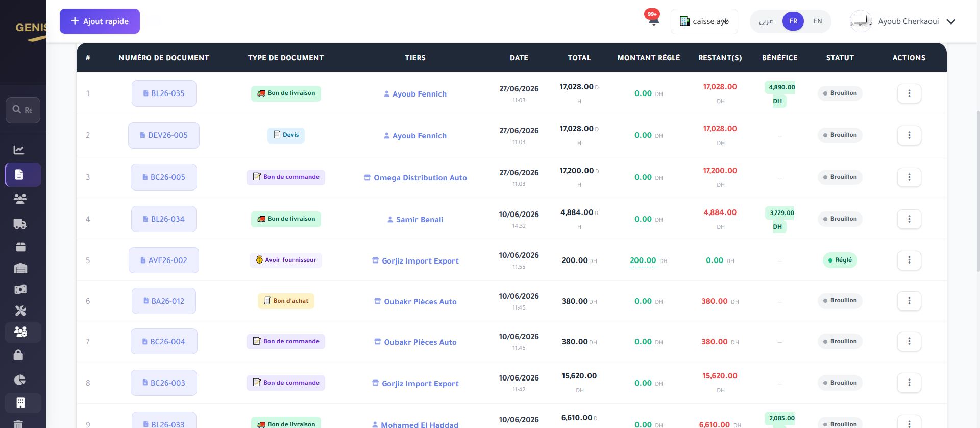Click the 3,729.00 DH bénéfice badge
This screenshot has width=980, height=428.
click(780, 220)
